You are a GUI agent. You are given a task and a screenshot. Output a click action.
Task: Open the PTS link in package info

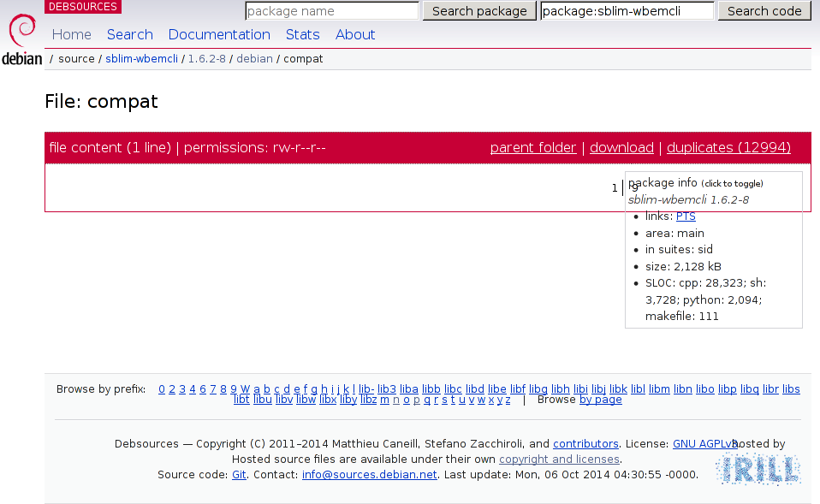tap(686, 216)
